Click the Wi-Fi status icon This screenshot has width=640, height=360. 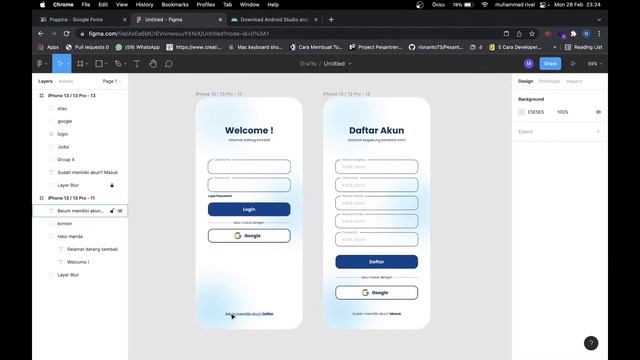tap(484, 5)
